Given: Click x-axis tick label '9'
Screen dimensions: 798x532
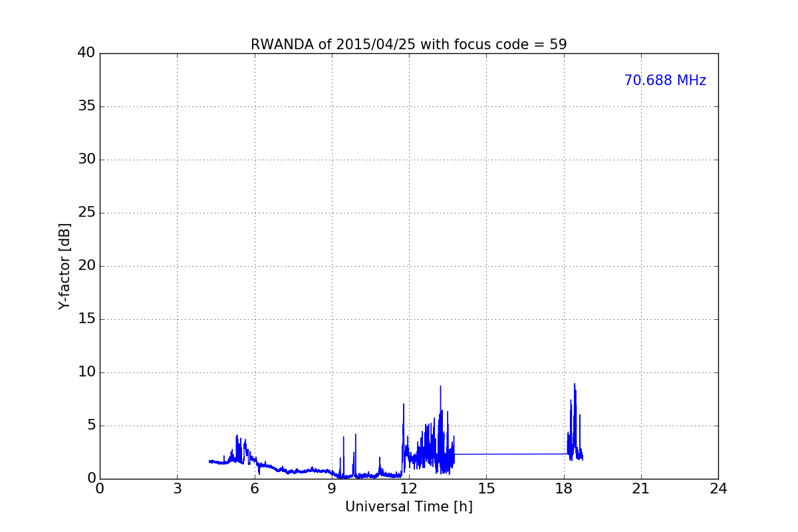Looking at the screenshot, I should click(x=332, y=488).
